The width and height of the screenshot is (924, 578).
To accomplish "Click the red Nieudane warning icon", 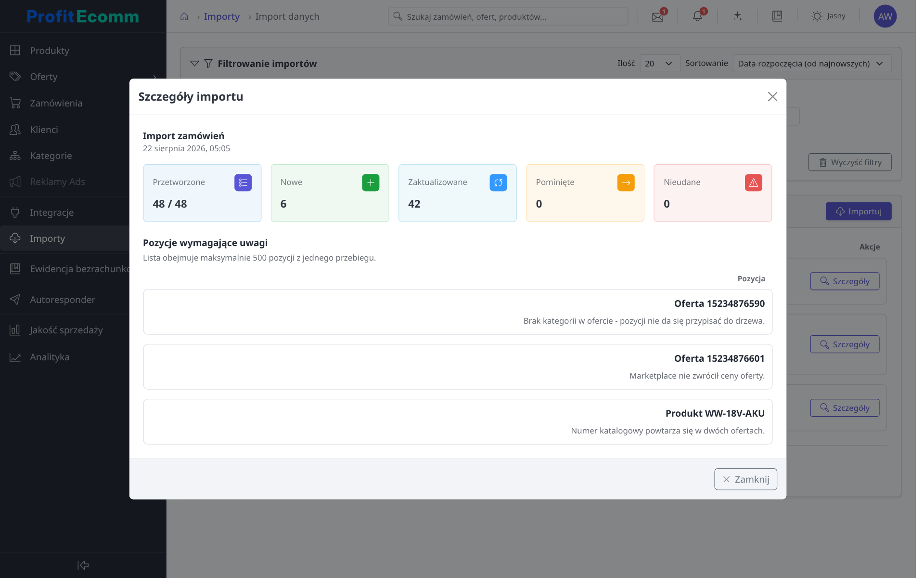I will [753, 183].
